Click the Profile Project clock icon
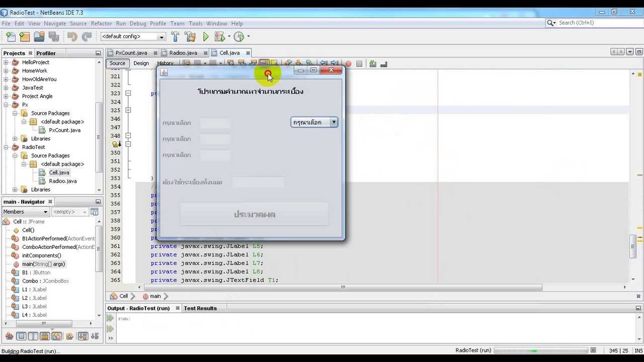Viewport: 644px width, 362px height. (238, 37)
